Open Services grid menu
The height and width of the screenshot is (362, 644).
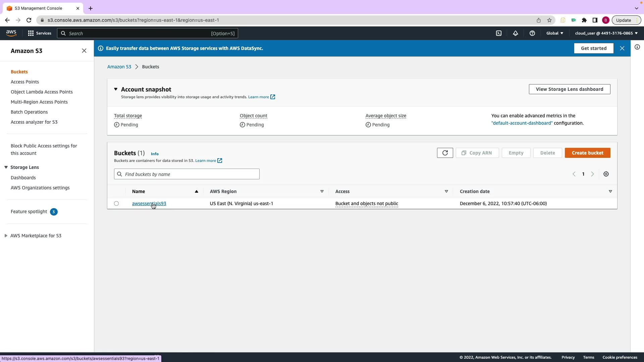pyautogui.click(x=40, y=33)
